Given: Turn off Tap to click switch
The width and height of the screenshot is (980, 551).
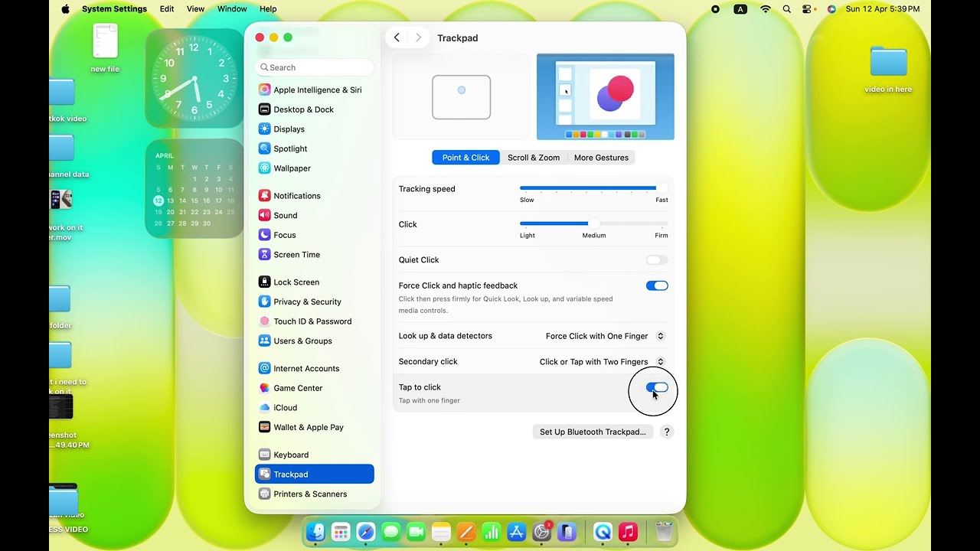Looking at the screenshot, I should [x=657, y=388].
